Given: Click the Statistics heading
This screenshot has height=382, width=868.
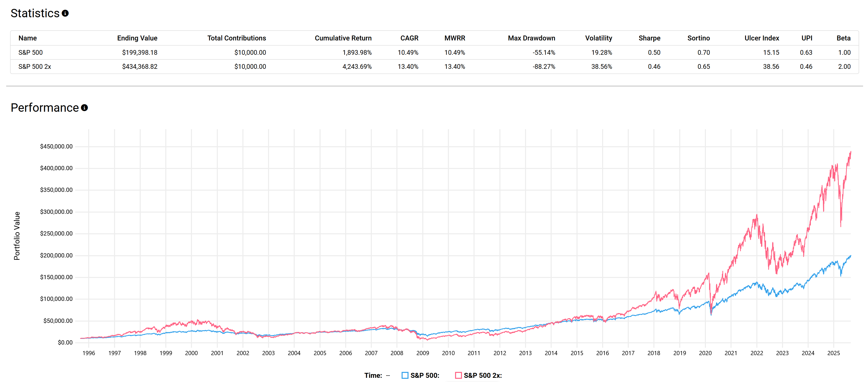Looking at the screenshot, I should pyautogui.click(x=35, y=13).
